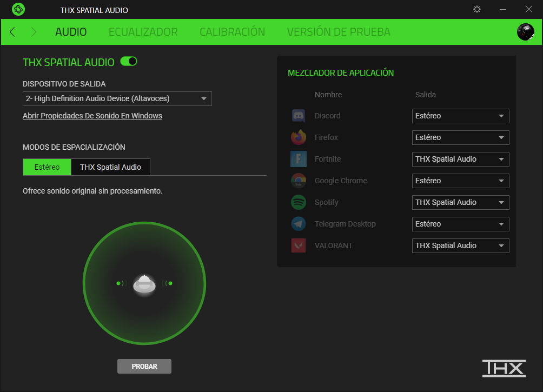This screenshot has width=543, height=392.
Task: Click the Razer THX logo icon
Action: 18,9
